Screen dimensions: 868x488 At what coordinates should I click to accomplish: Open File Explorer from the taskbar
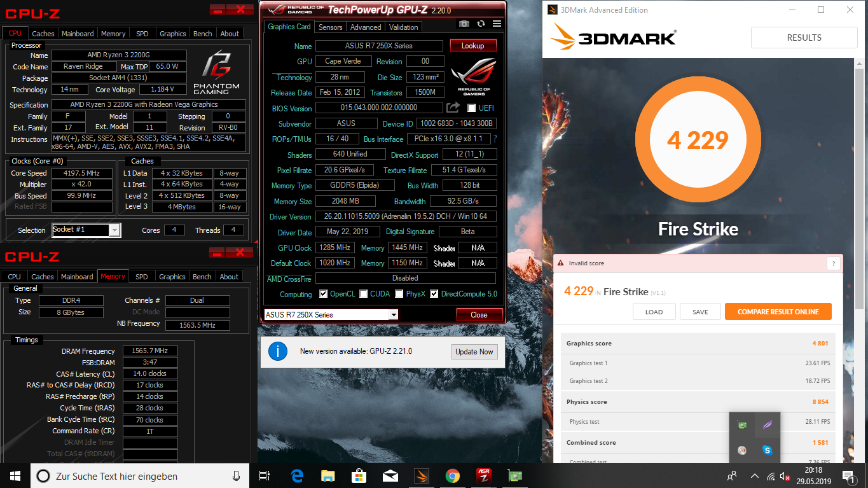point(328,476)
